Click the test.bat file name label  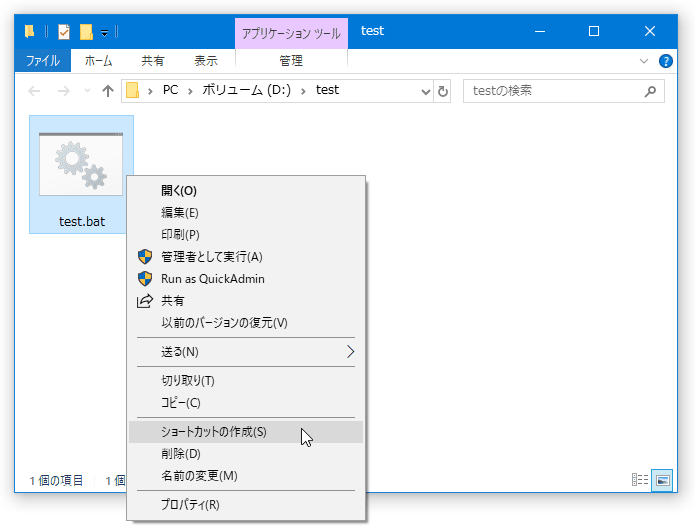pyautogui.click(x=82, y=222)
